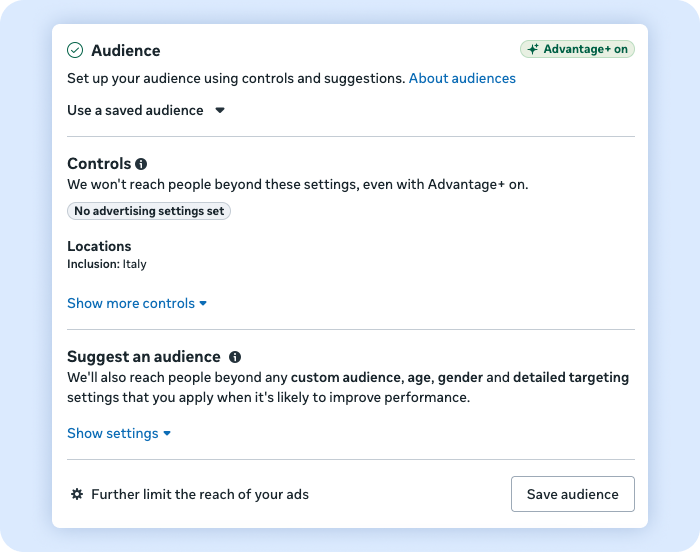
Task: Expand Show more controls
Action: [x=131, y=303]
